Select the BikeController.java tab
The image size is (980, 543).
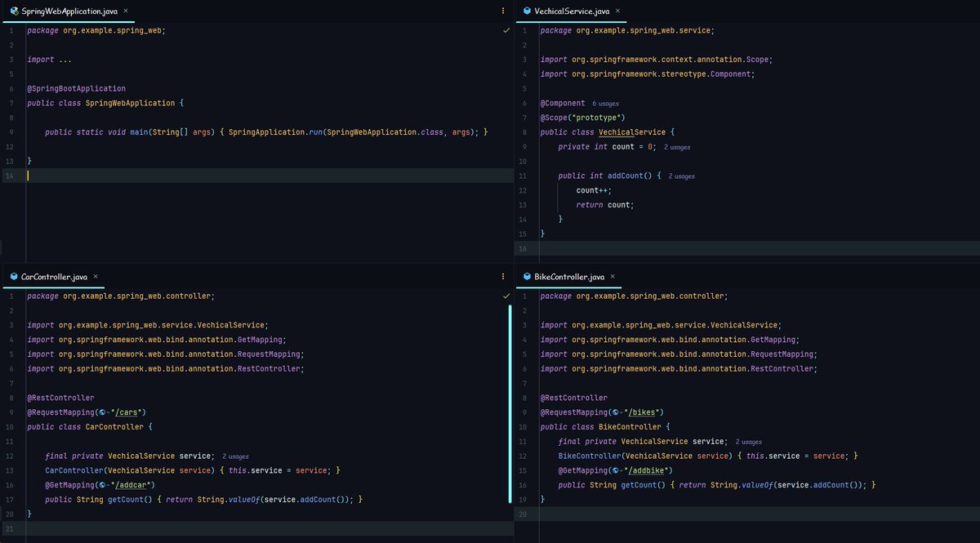(x=568, y=277)
